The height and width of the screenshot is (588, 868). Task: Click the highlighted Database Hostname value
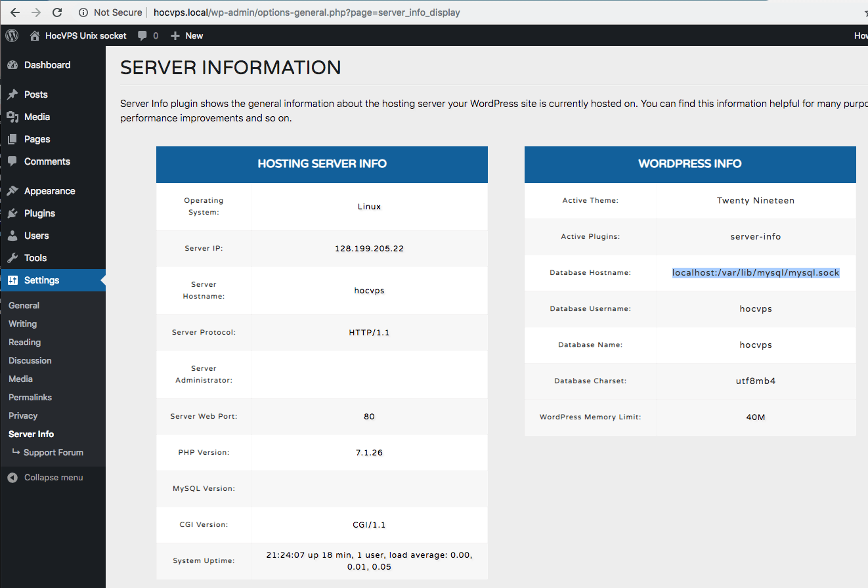[756, 272]
